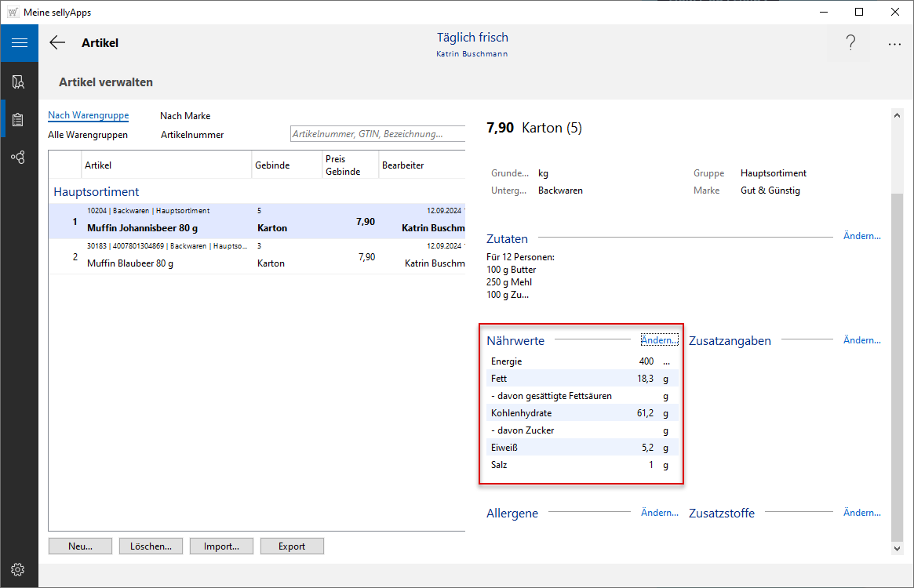Viewport: 914px width, 588px height.
Task: Click Ändern... link for Nährwerte
Action: tap(659, 340)
